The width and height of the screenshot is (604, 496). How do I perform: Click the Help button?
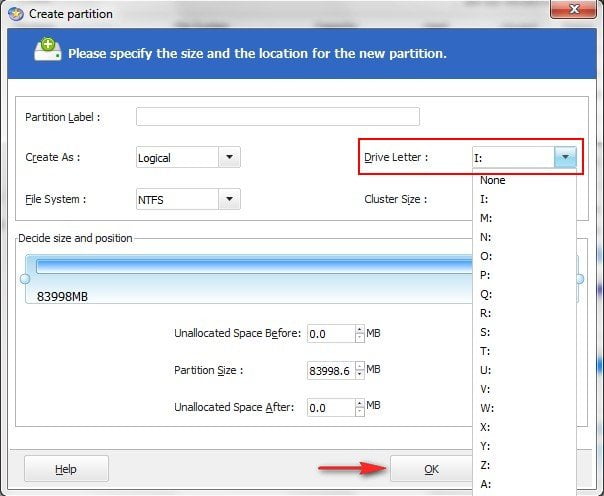point(66,469)
